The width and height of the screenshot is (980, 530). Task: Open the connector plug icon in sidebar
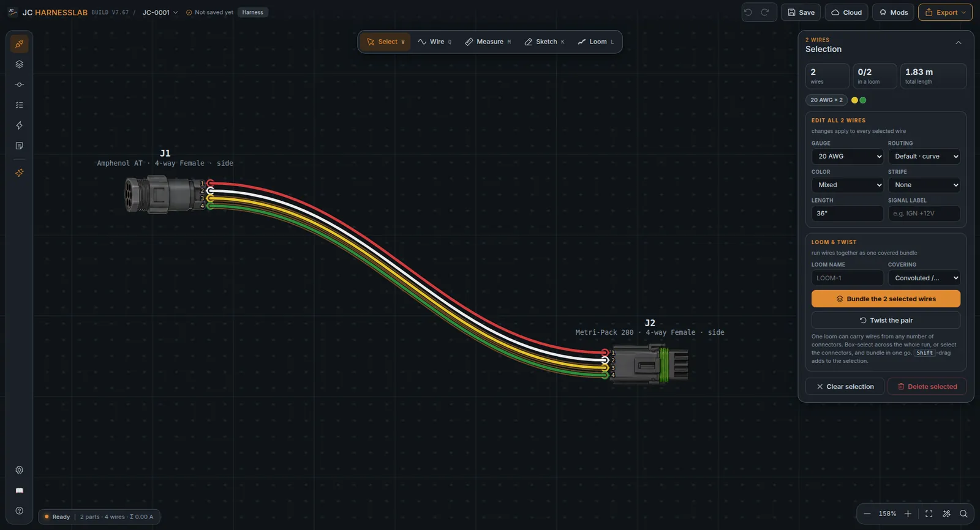click(20, 44)
